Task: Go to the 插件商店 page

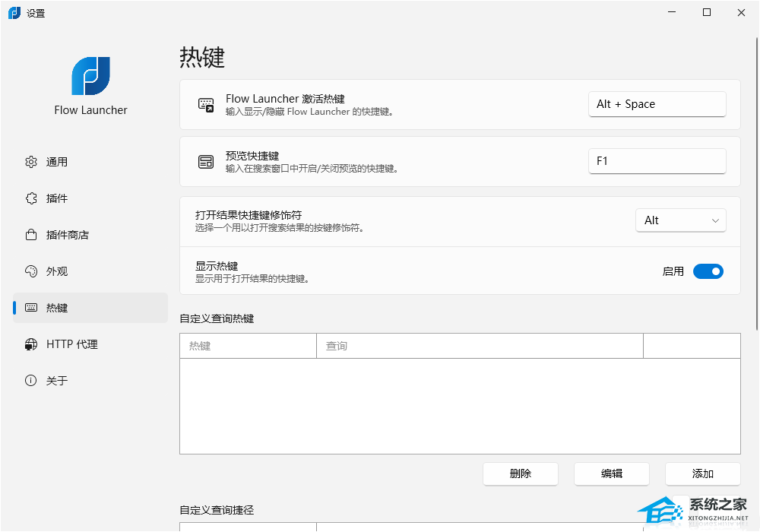Action: [90, 235]
